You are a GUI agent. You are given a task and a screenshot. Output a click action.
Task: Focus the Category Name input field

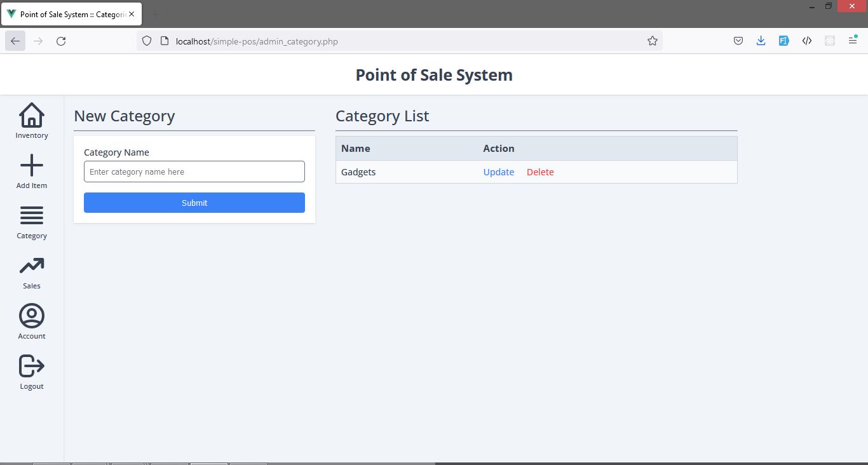pos(194,172)
